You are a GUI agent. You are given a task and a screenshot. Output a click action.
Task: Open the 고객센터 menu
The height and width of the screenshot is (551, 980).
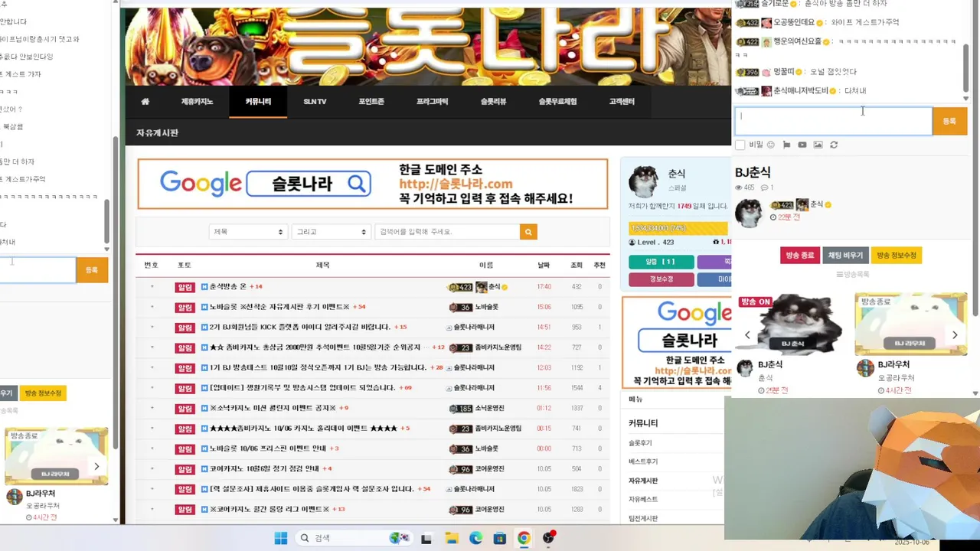coord(622,101)
